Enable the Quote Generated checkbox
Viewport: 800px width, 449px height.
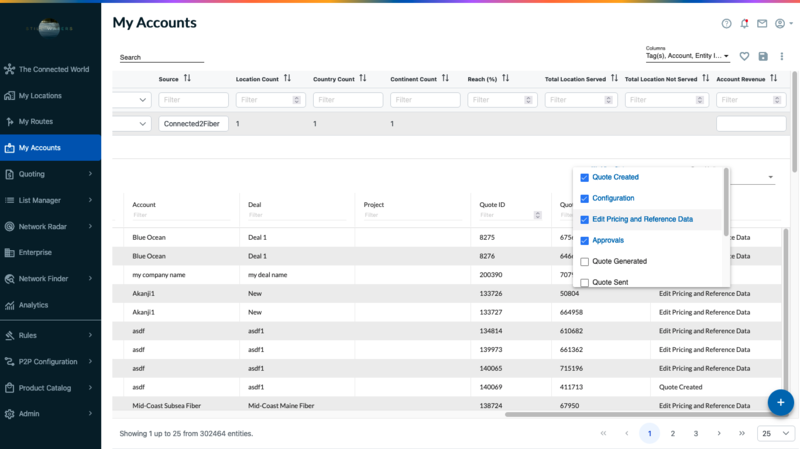coord(585,262)
